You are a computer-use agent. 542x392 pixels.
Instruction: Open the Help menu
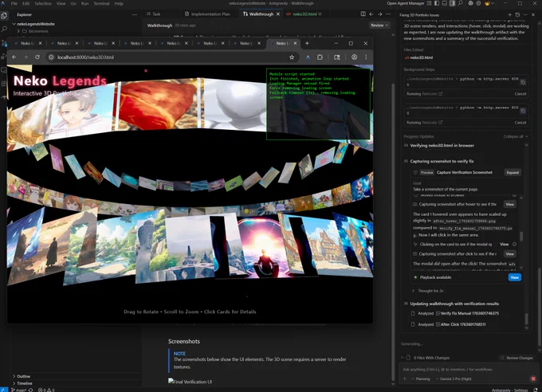pos(119,3)
